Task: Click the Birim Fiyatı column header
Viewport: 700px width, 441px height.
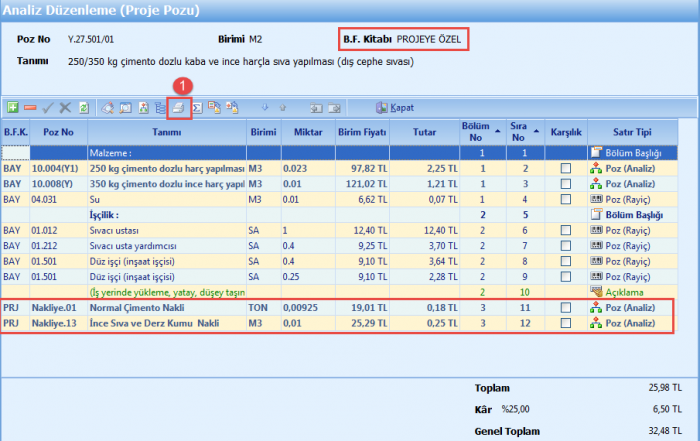Action: pyautogui.click(x=363, y=133)
